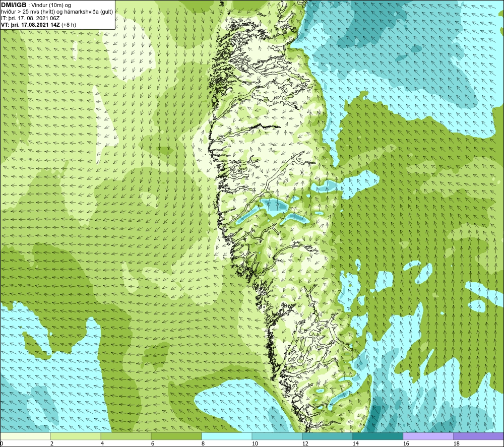Click the legend scale label '8'
504x447 pixels.
(x=203, y=443)
